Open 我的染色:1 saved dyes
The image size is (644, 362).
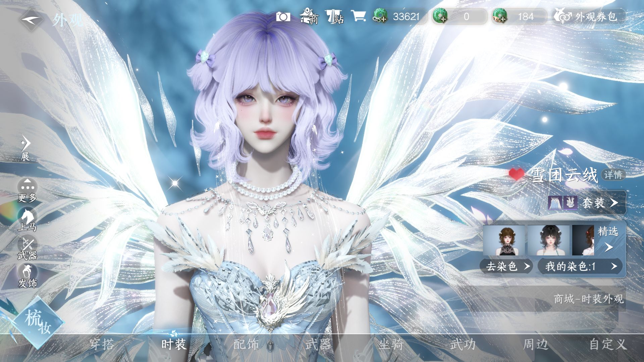coord(580,266)
